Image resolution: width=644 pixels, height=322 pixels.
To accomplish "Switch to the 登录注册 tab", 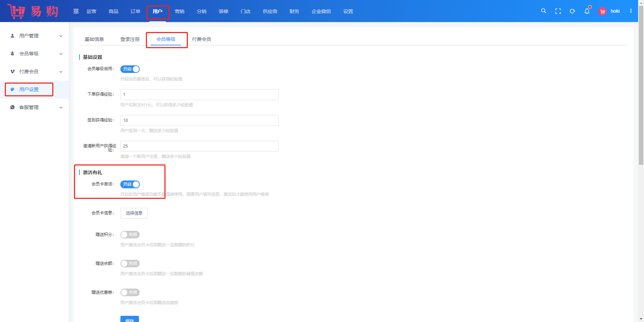I will tap(130, 39).
